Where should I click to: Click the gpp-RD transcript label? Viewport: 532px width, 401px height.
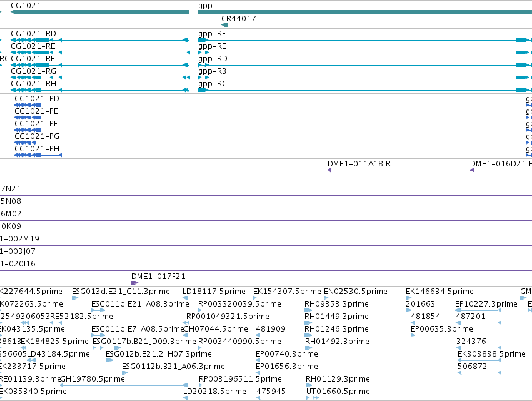point(213,59)
